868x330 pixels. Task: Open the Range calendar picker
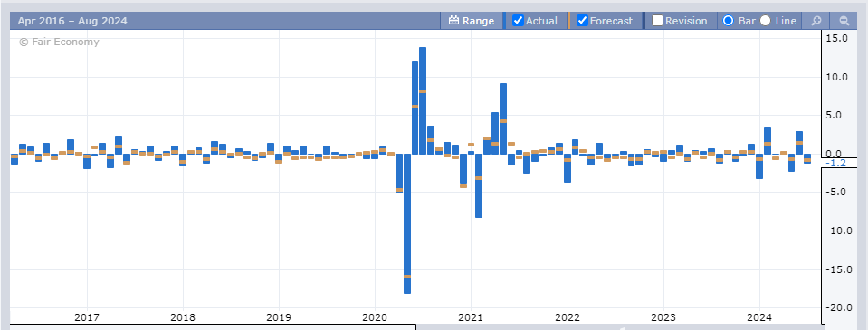tap(471, 21)
